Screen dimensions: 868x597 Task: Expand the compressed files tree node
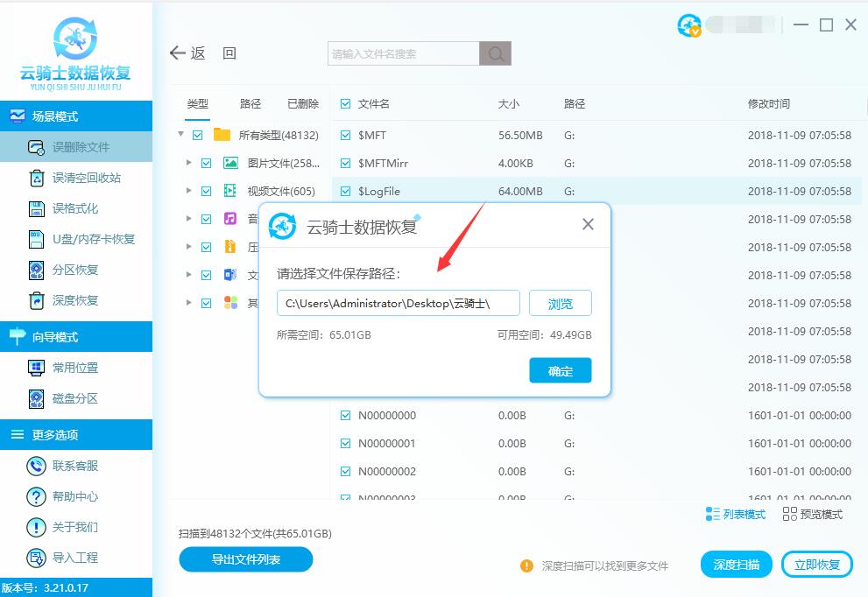[189, 246]
